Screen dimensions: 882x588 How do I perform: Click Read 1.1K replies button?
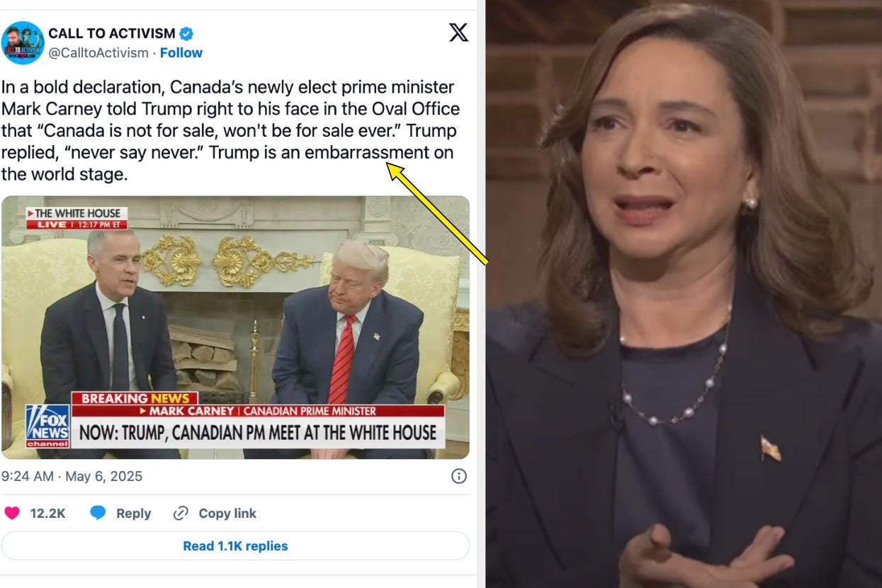pos(235,545)
